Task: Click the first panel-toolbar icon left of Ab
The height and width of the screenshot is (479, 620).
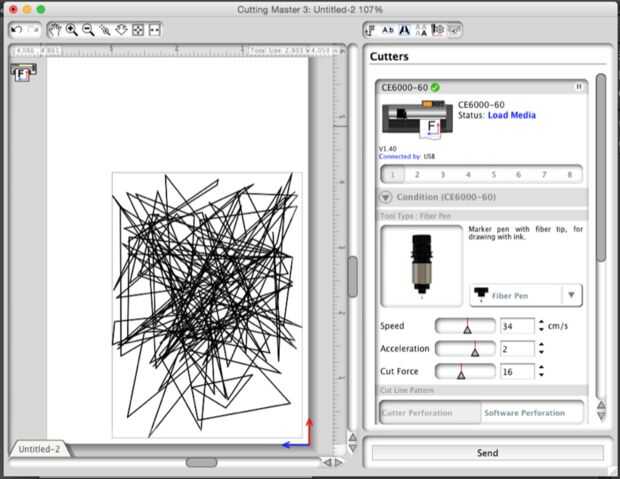Action: pyautogui.click(x=371, y=30)
